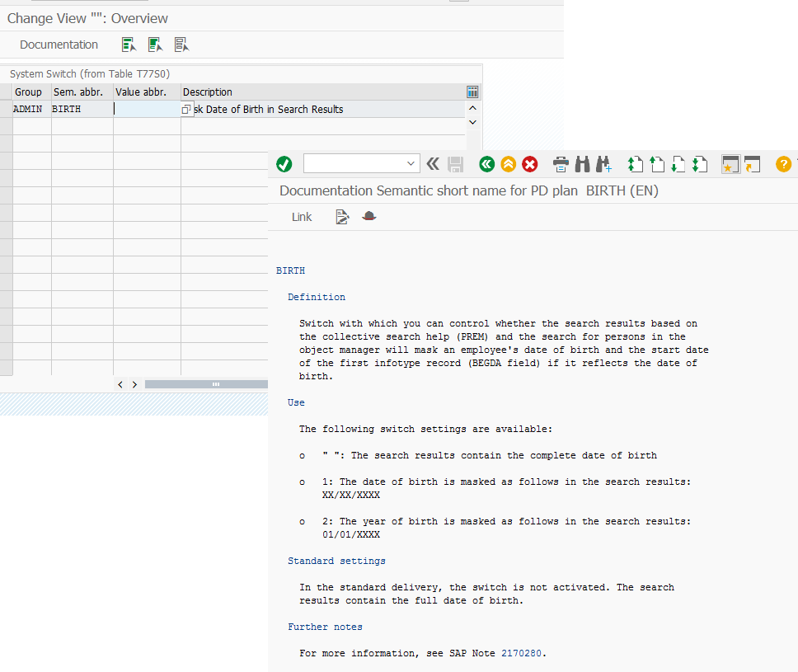This screenshot has height=672, width=798.
Task: Click horizontal scroll left arrow
Action: (x=120, y=384)
